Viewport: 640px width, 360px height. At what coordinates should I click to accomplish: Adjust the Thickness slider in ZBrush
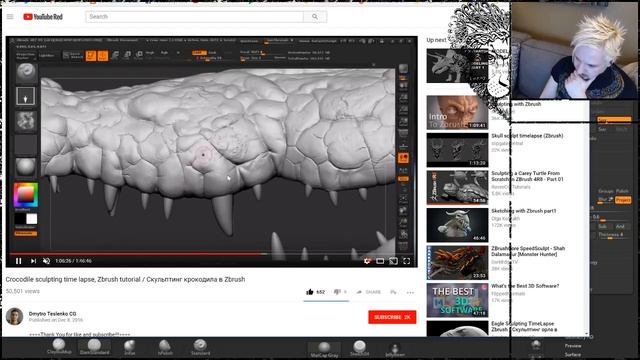point(611,235)
